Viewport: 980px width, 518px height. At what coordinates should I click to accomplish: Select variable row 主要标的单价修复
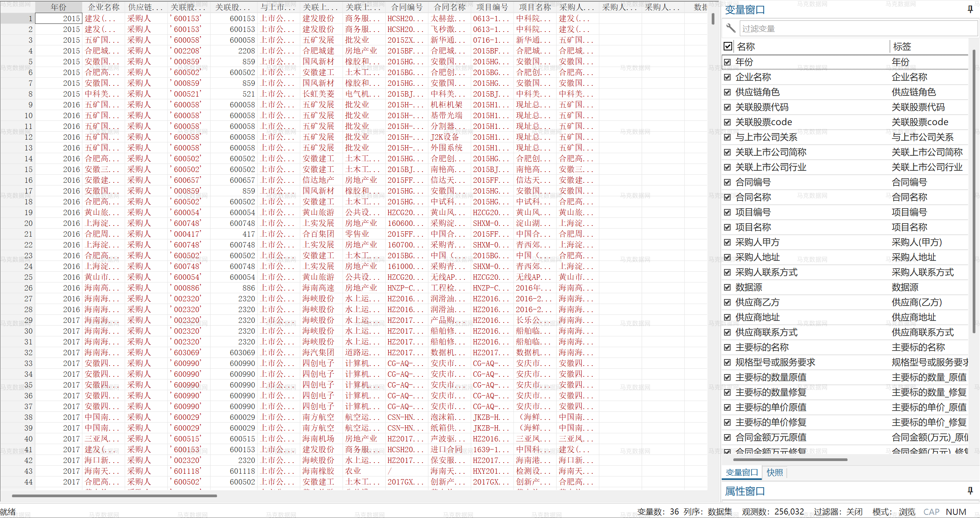tap(845, 422)
